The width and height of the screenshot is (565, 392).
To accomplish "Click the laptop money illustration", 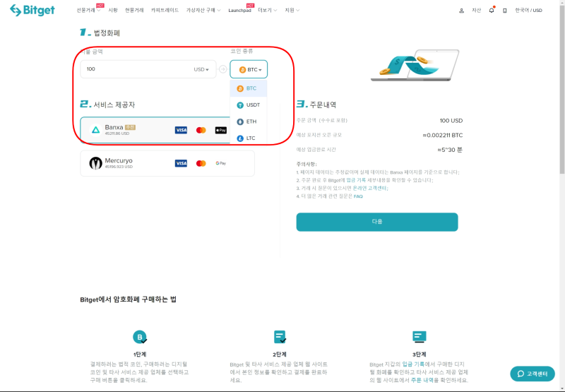I will pyautogui.click(x=415, y=65).
